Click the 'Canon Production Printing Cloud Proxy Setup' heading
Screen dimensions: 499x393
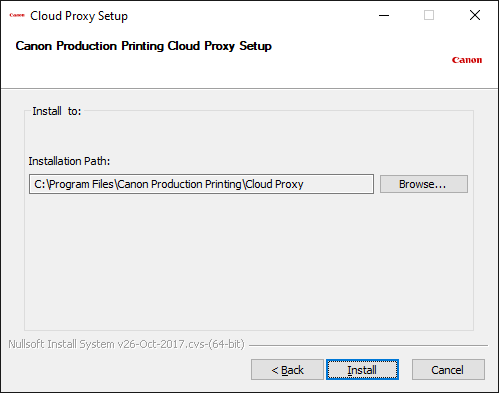[143, 46]
